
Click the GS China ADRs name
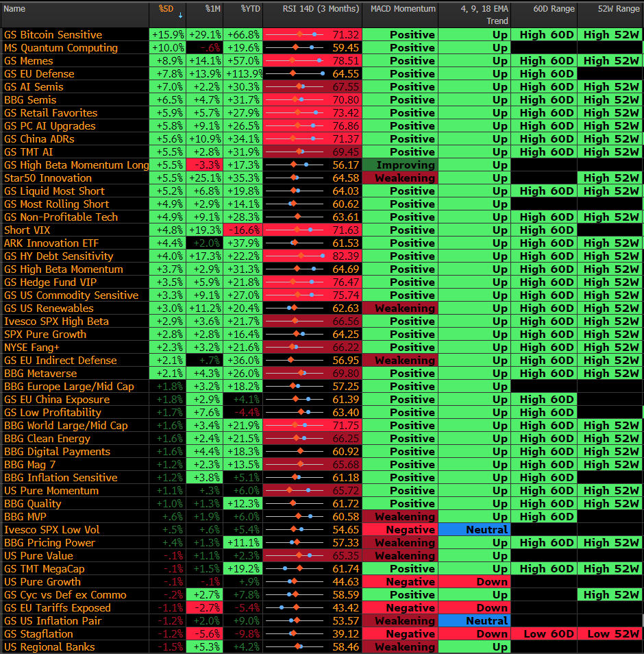[39, 139]
